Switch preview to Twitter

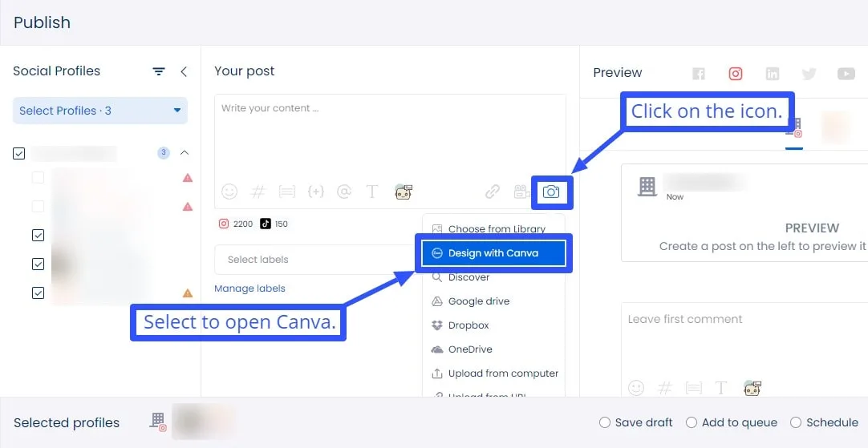pos(809,74)
